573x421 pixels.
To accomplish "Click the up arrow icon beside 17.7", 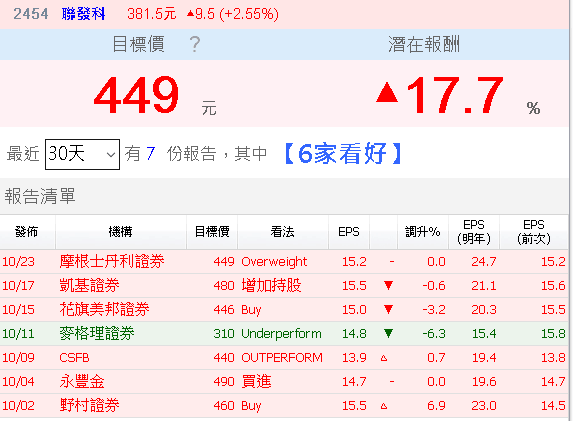I will (387, 92).
